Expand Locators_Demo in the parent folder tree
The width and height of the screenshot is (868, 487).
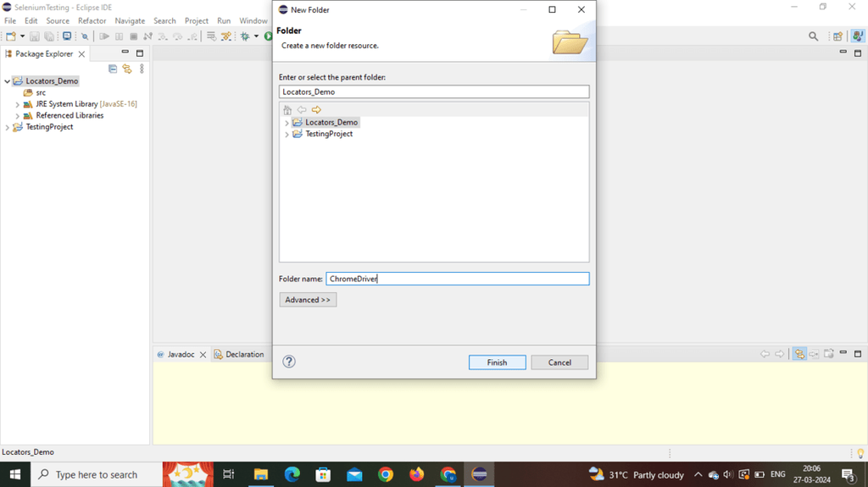(x=287, y=122)
